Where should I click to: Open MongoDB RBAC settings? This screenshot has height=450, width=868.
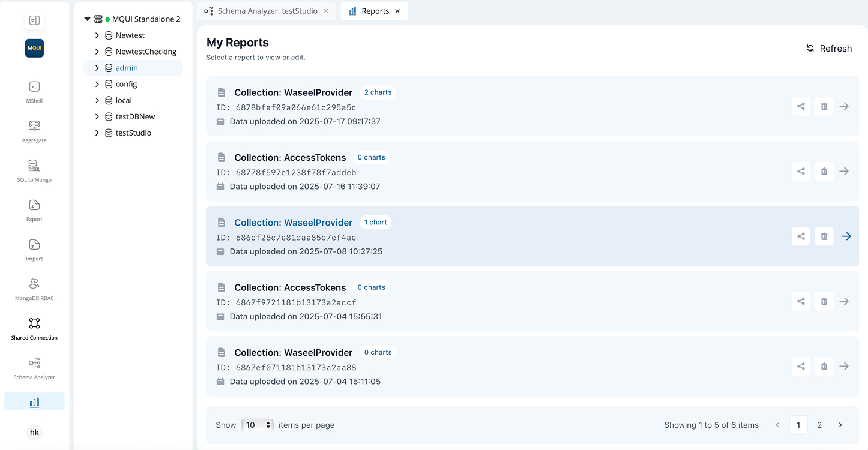[34, 287]
